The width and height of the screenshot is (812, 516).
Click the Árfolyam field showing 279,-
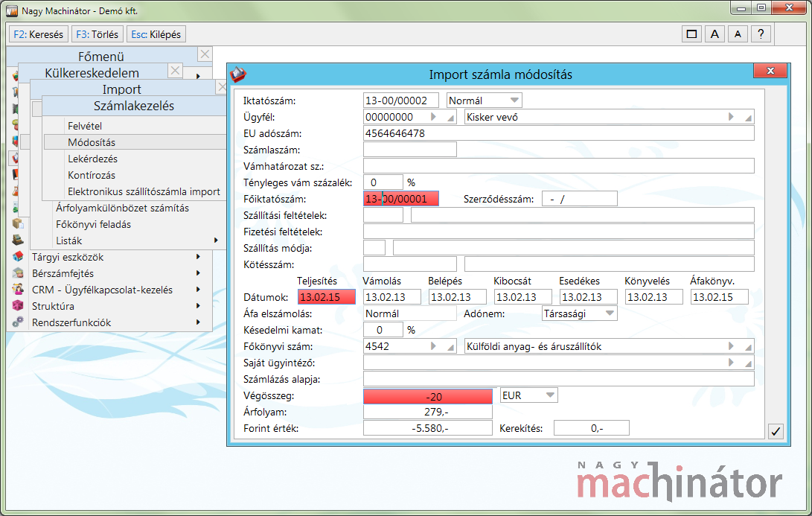(x=428, y=412)
